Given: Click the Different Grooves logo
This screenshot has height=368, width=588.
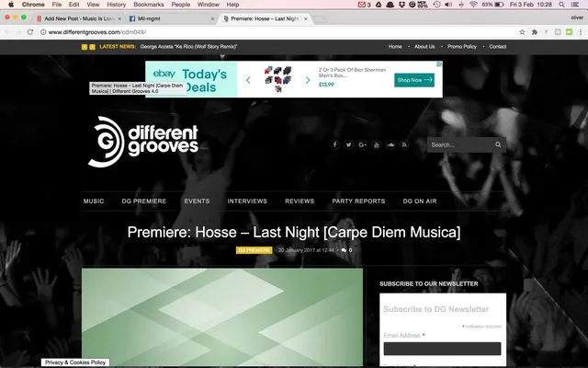Looking at the screenshot, I should pyautogui.click(x=143, y=142).
